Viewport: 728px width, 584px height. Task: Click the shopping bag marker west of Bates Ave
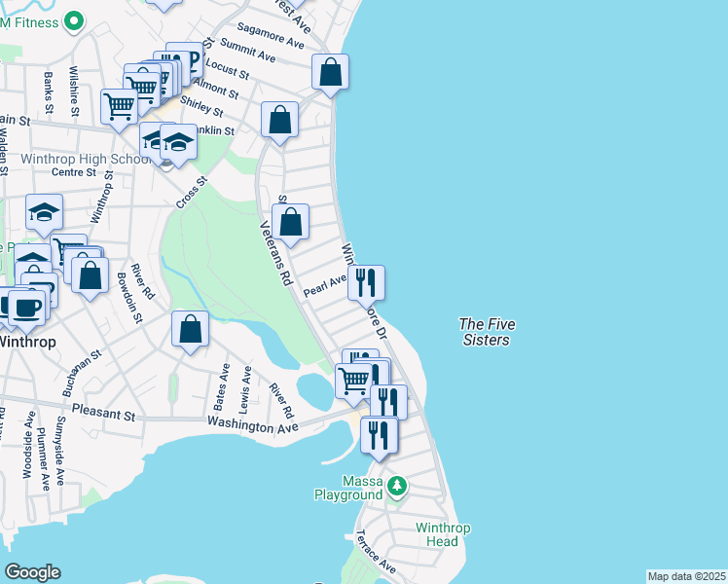click(x=191, y=329)
